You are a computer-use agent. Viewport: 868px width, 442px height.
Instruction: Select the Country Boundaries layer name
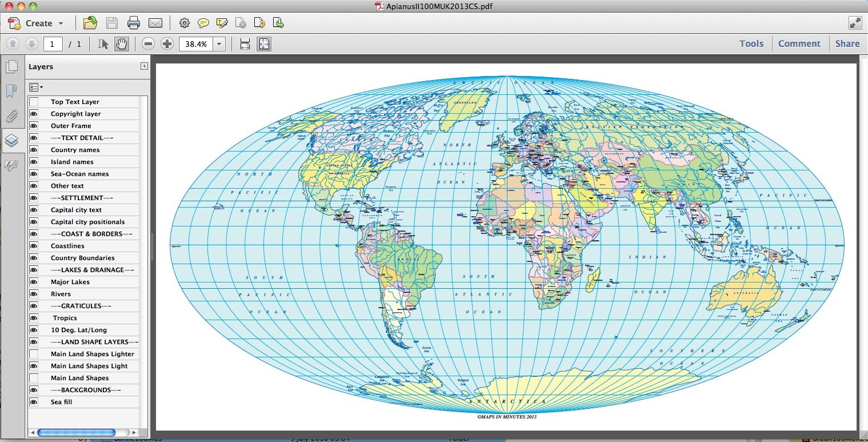tap(82, 258)
